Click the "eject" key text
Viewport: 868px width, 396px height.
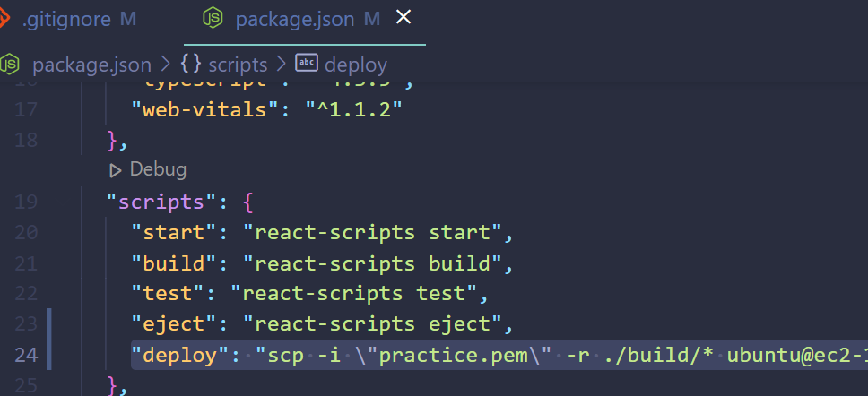(x=174, y=324)
